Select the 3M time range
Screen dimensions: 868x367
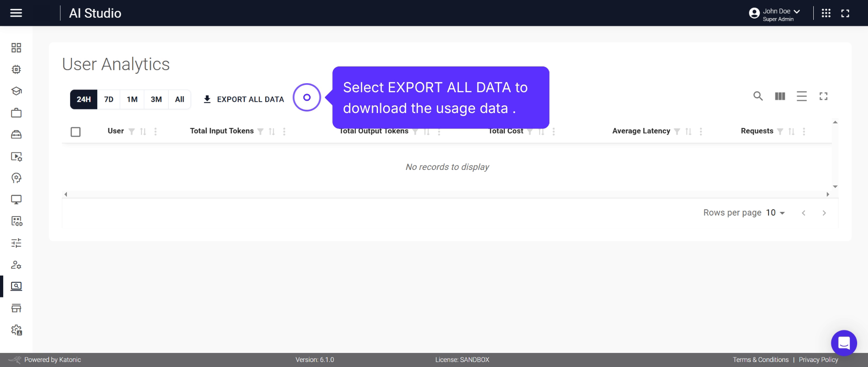(x=156, y=99)
